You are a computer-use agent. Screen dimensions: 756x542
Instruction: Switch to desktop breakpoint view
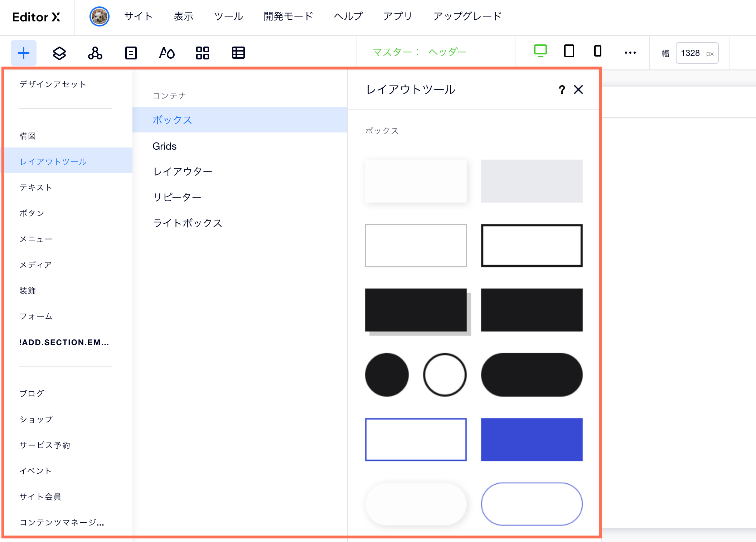[x=541, y=51]
